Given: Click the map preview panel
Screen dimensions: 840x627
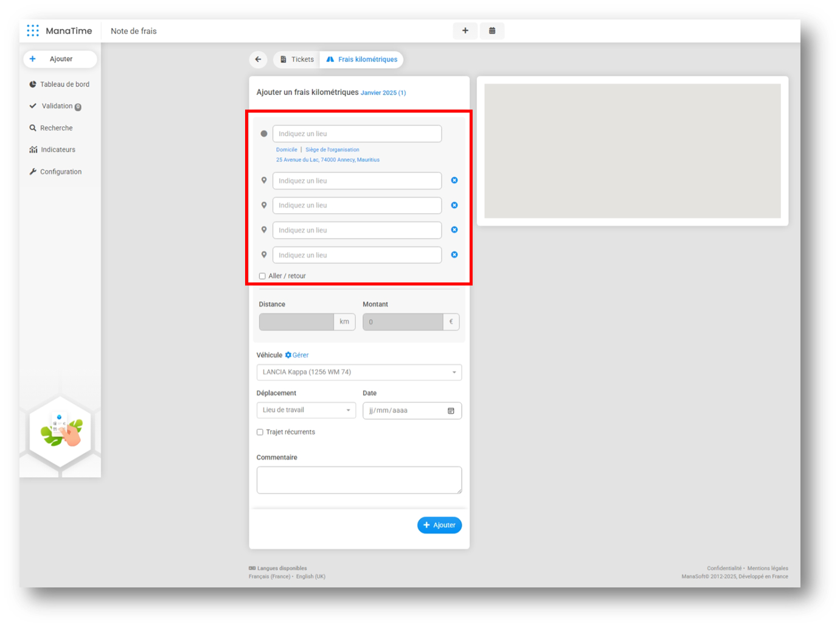Looking at the screenshot, I should tap(633, 151).
